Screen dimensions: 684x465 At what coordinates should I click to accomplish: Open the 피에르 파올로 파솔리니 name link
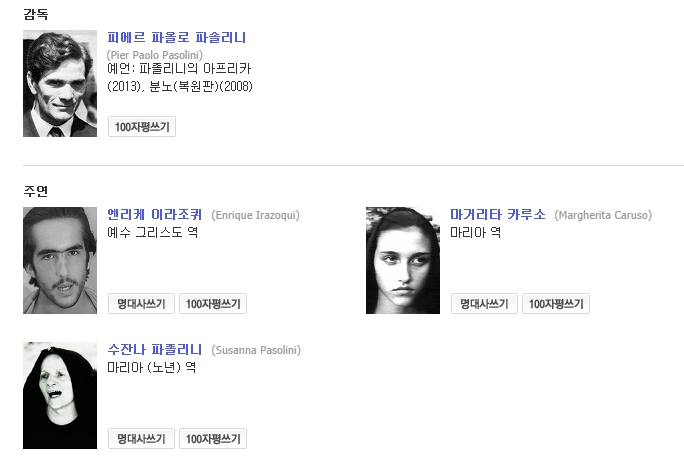tap(176, 38)
